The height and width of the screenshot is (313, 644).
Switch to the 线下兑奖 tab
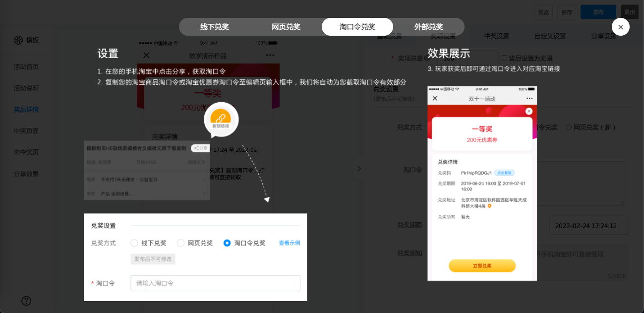tap(215, 27)
